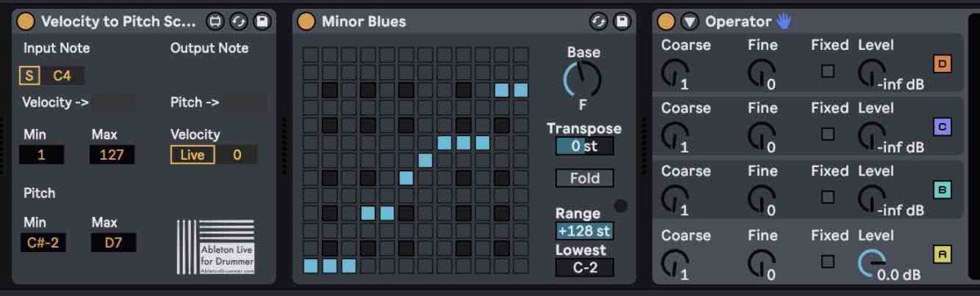Toggle Velocity to Pitch device activator
The image size is (980, 296).
click(x=25, y=21)
